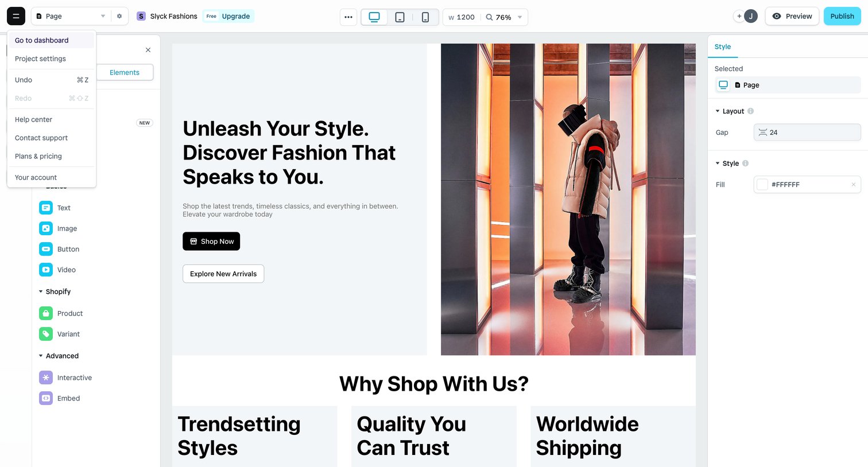Clear the fill color with the x
The height and width of the screenshot is (467, 868).
click(x=854, y=185)
